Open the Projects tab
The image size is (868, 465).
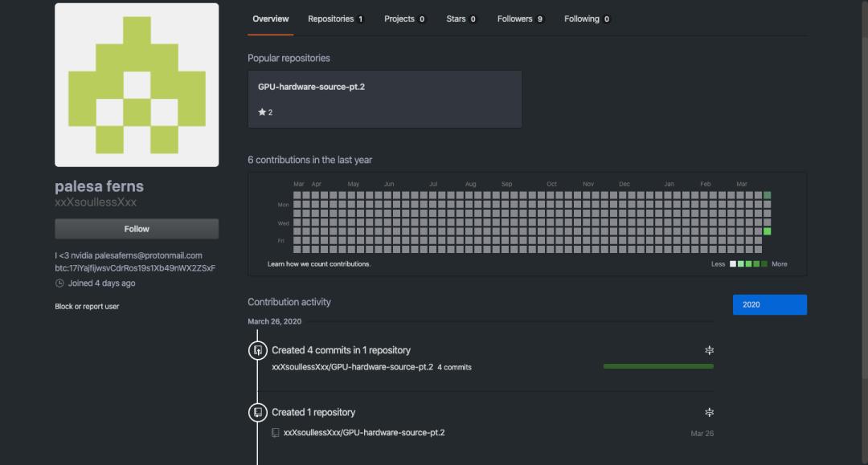tap(404, 18)
